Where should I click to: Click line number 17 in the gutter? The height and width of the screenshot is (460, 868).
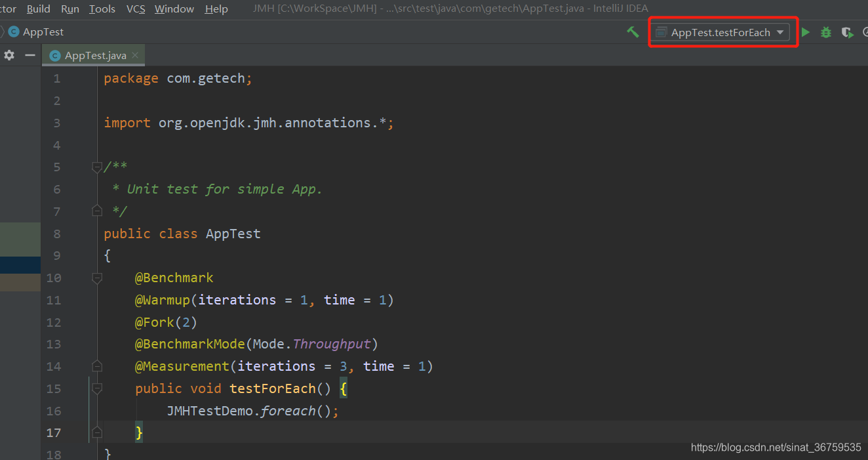(x=53, y=432)
